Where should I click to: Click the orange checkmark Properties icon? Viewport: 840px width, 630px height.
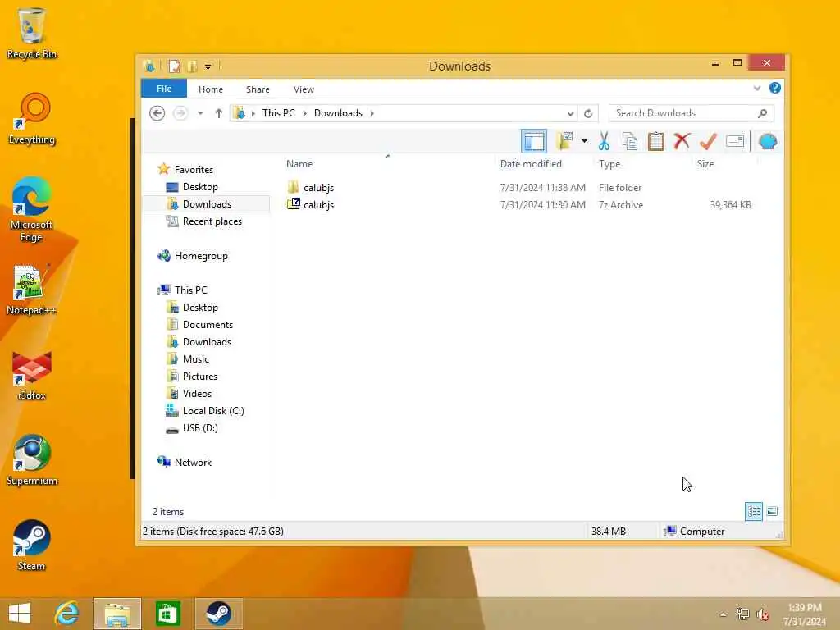pos(708,141)
